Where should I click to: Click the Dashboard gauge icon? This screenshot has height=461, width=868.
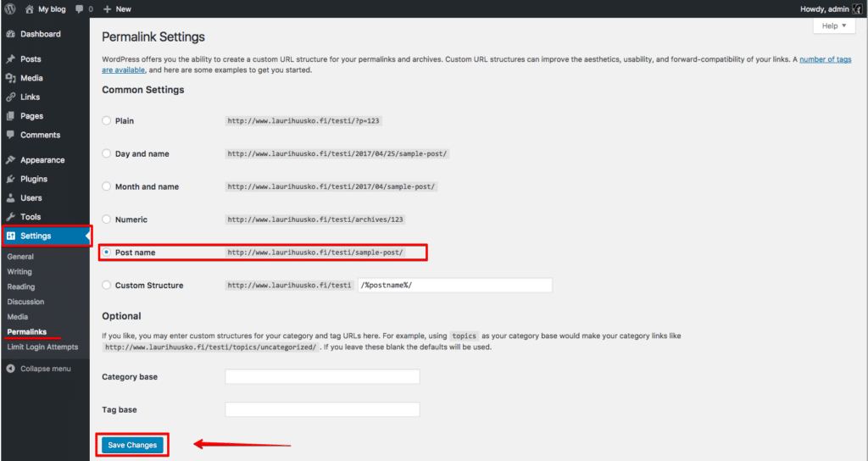(x=10, y=34)
